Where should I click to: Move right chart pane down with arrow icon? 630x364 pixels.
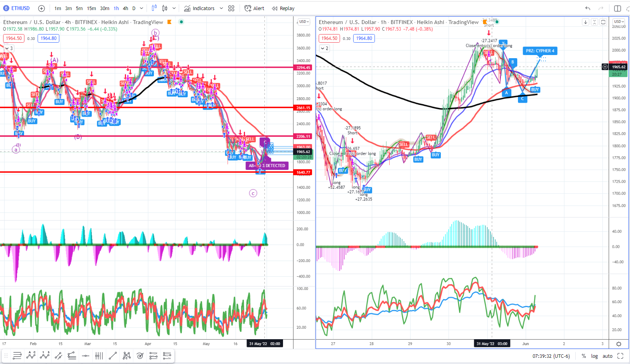point(585,22)
